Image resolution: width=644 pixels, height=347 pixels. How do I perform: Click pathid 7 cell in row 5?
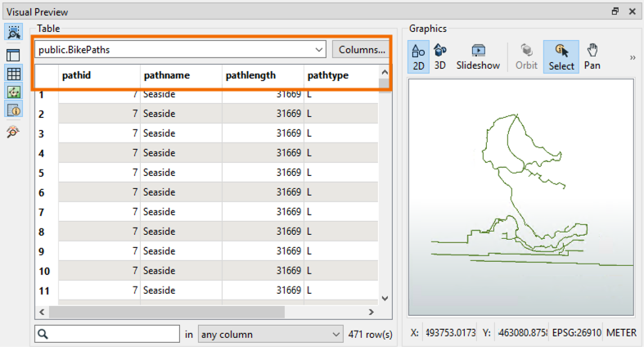tap(99, 173)
